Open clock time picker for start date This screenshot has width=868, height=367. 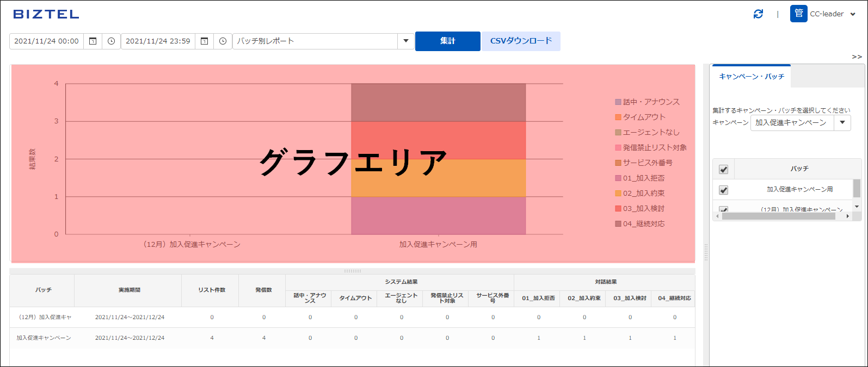111,41
